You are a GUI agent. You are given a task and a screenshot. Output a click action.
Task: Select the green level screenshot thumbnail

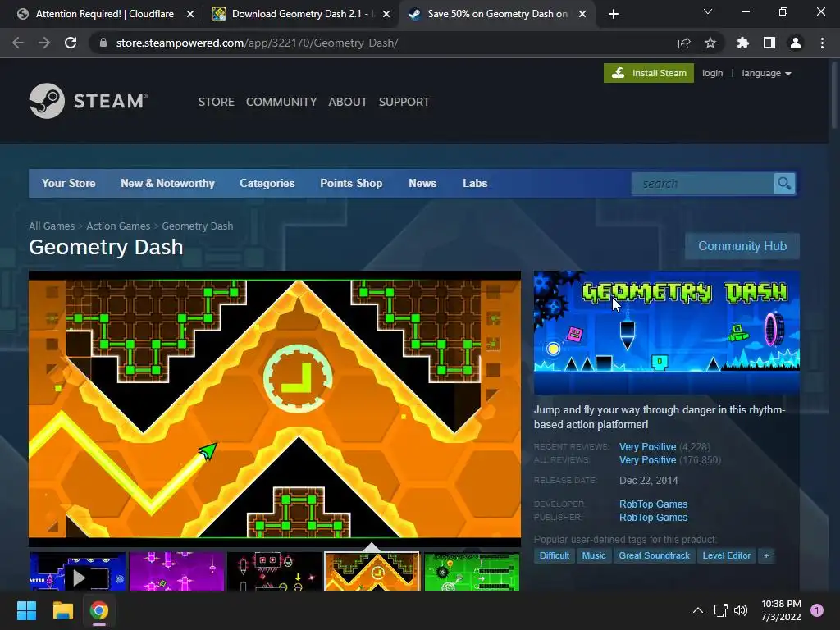[472, 572]
